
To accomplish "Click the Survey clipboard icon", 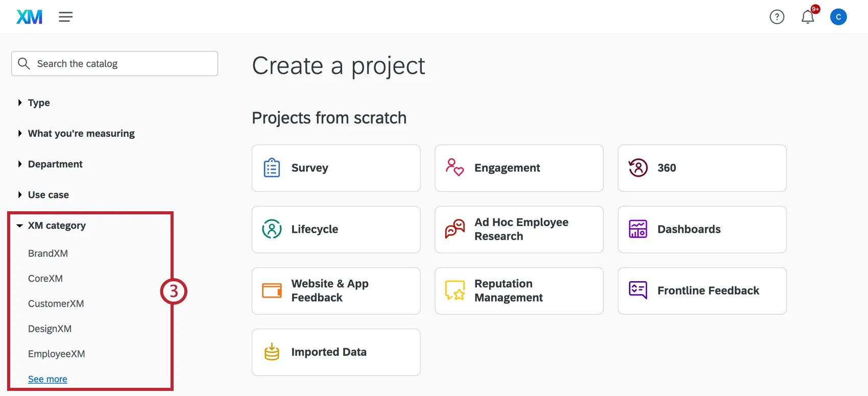I will 272,168.
